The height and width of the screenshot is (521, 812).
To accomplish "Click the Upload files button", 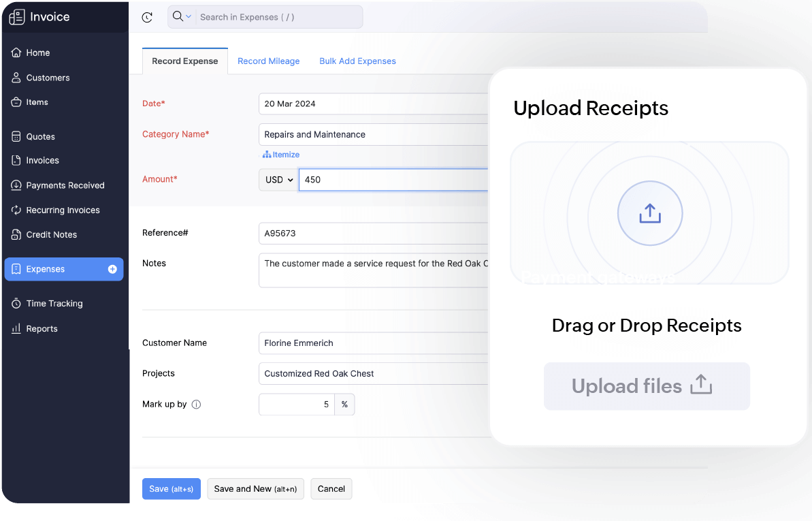I will 646,386.
